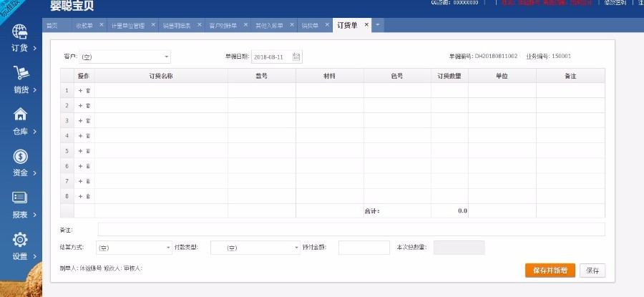Expand the 仓库 submenu chevron
644x297 pixels.
point(34,132)
